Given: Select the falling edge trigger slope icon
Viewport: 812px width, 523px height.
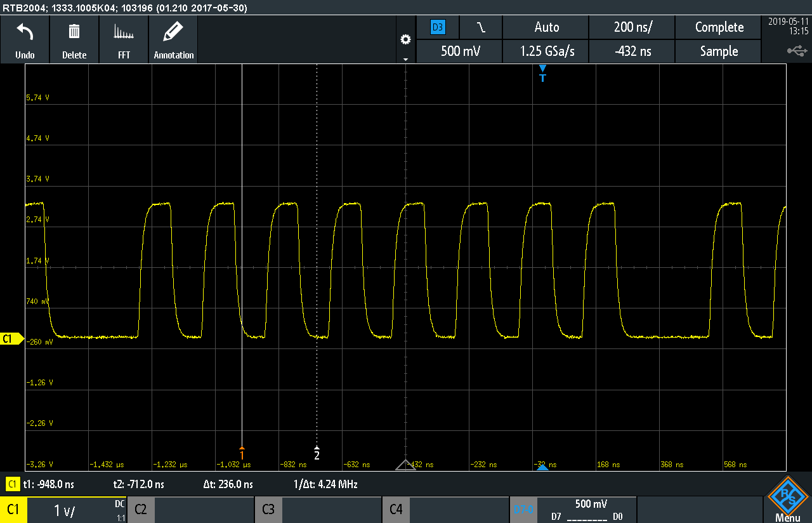Looking at the screenshot, I should (x=481, y=27).
